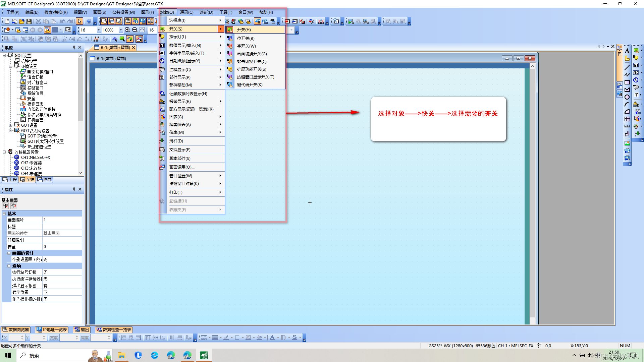Select the Table drawing tool
644x362 pixels.
[x=627, y=119]
